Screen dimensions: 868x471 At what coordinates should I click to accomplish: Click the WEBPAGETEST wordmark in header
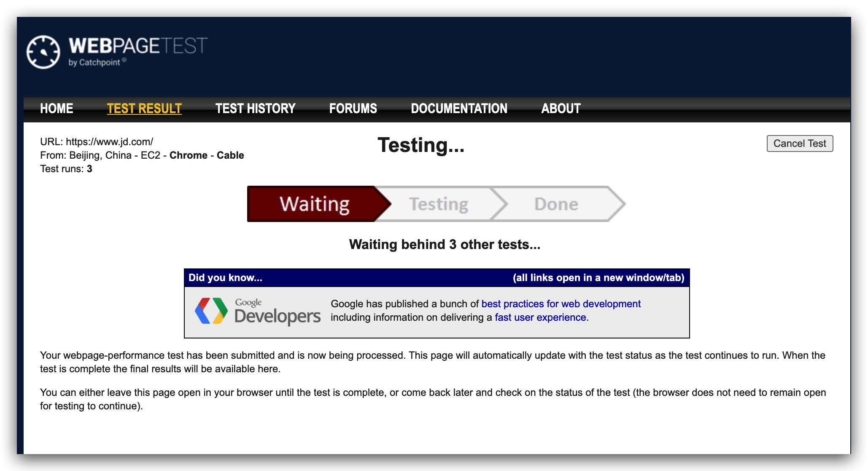[x=138, y=46]
